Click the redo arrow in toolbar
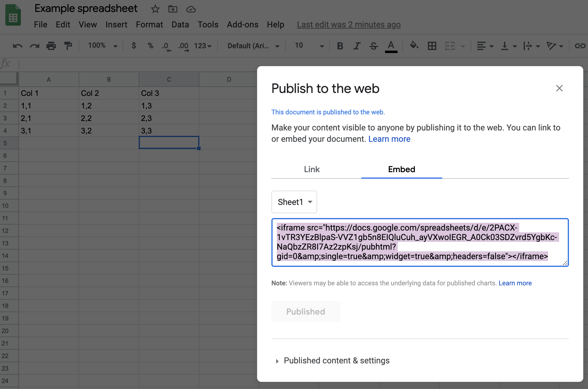 tap(35, 46)
